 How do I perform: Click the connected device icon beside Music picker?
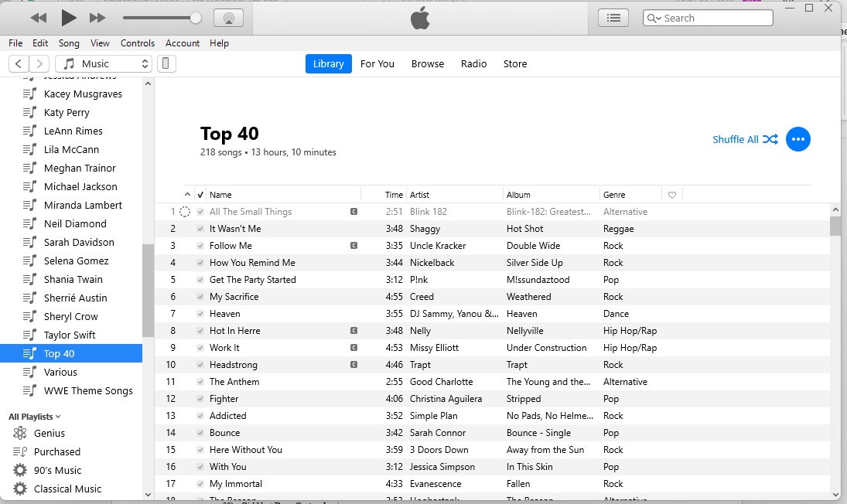pyautogui.click(x=166, y=63)
